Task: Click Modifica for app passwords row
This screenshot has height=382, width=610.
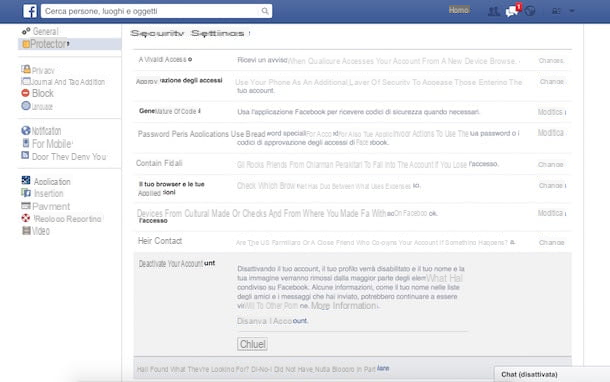Action: coord(550,133)
